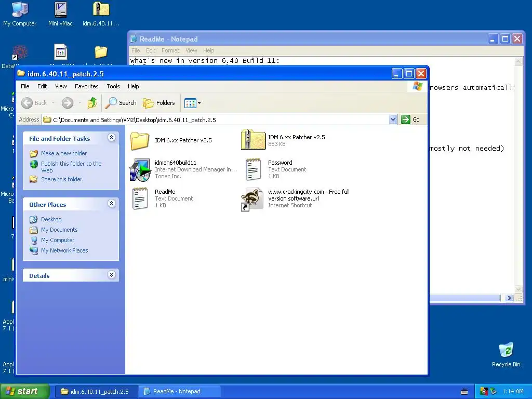The image size is (532, 399).
Task: Click Publish this folder to the Web
Action: pyautogui.click(x=71, y=167)
